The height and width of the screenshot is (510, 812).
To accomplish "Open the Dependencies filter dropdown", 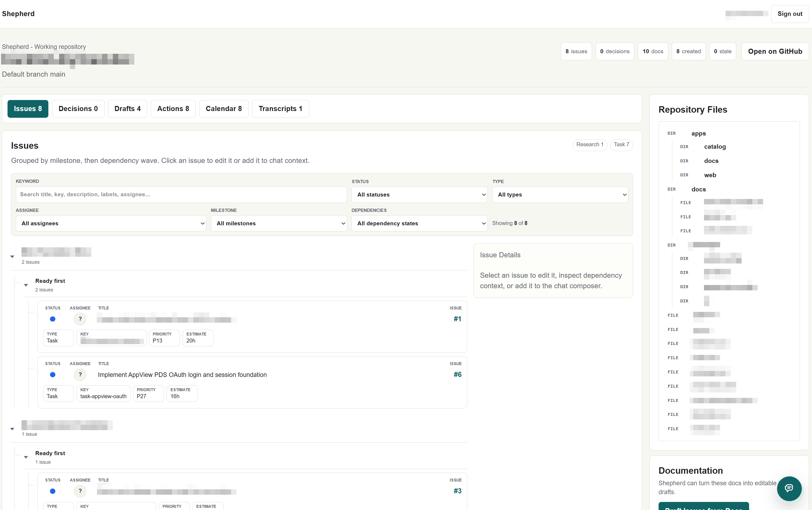I will coord(419,223).
